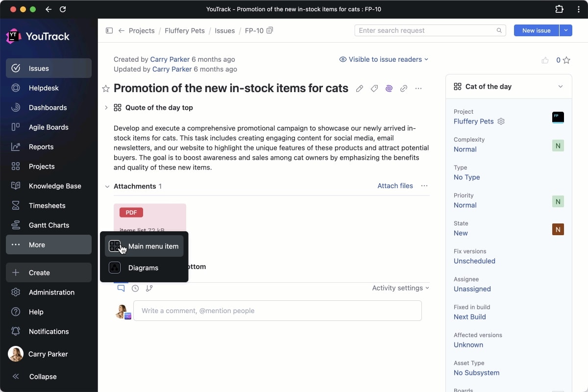
Task: Click the thumbs up vote icon
Action: (x=545, y=60)
